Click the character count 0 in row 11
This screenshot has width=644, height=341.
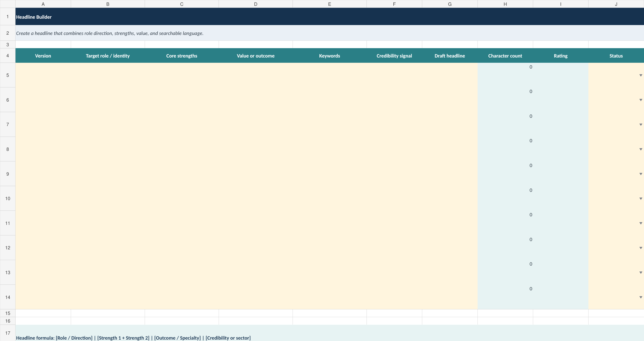(x=531, y=215)
